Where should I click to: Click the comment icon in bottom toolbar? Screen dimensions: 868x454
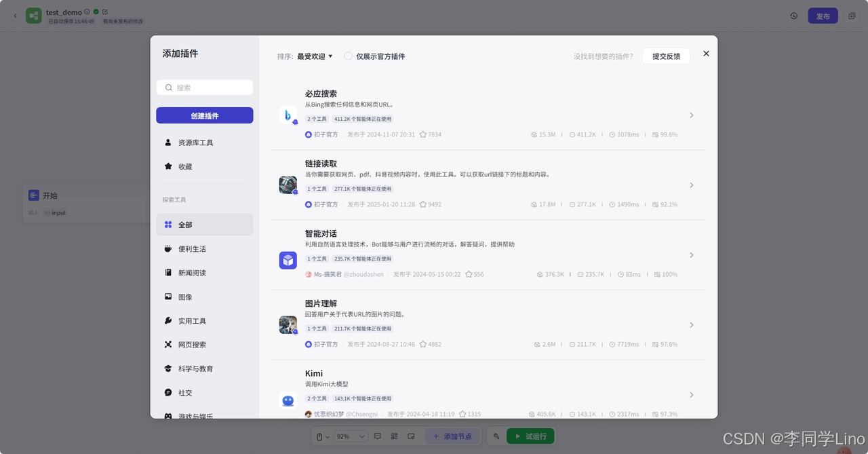(378, 436)
